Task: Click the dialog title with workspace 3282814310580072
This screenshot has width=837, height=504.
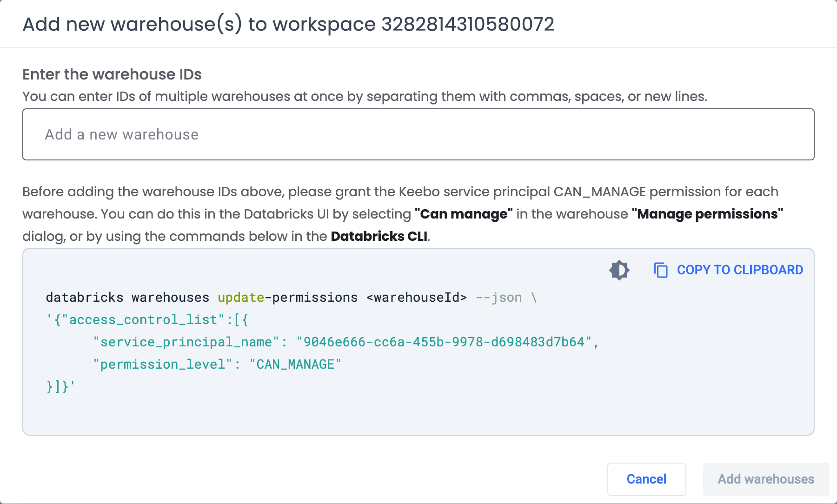Action: pos(288,24)
